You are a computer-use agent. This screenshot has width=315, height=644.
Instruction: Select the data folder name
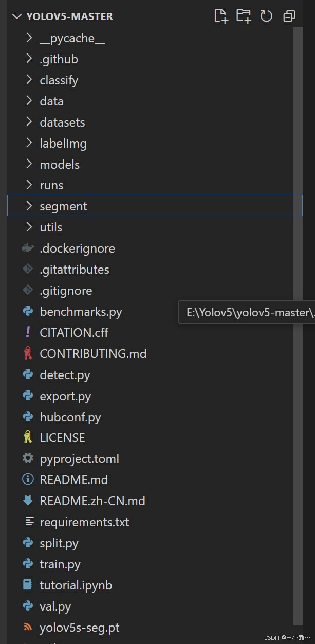pyautogui.click(x=52, y=101)
